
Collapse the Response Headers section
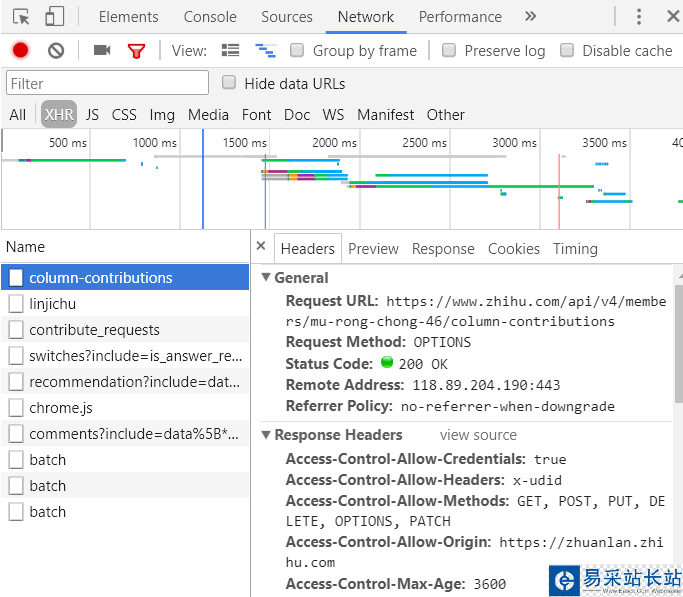click(266, 434)
